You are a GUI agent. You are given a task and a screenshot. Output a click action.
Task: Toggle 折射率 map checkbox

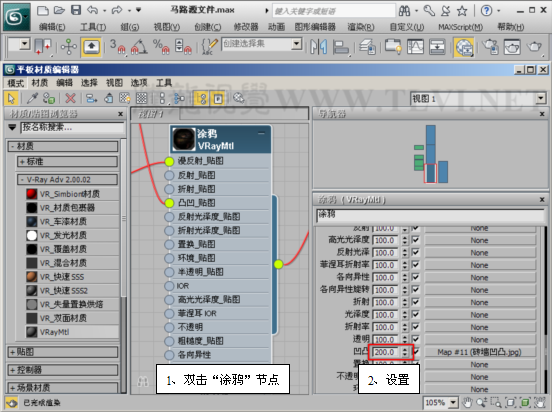(416, 327)
